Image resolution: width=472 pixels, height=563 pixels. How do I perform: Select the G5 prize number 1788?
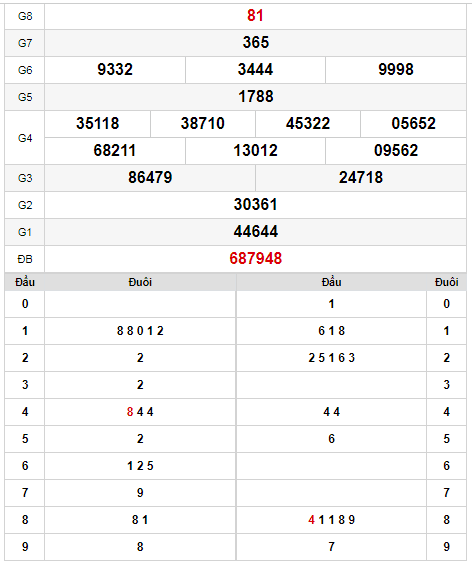point(256,97)
